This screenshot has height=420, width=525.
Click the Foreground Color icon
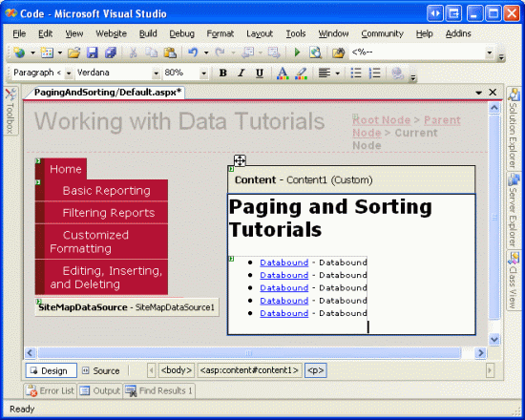[x=283, y=73]
